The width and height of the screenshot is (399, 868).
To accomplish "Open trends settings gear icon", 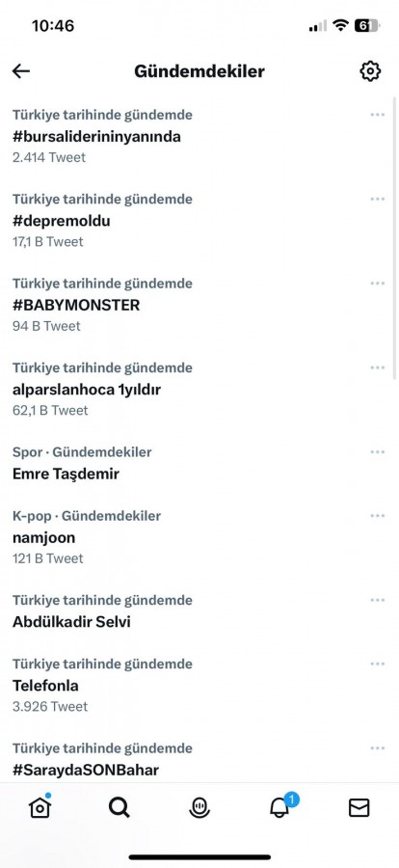I will pyautogui.click(x=370, y=70).
